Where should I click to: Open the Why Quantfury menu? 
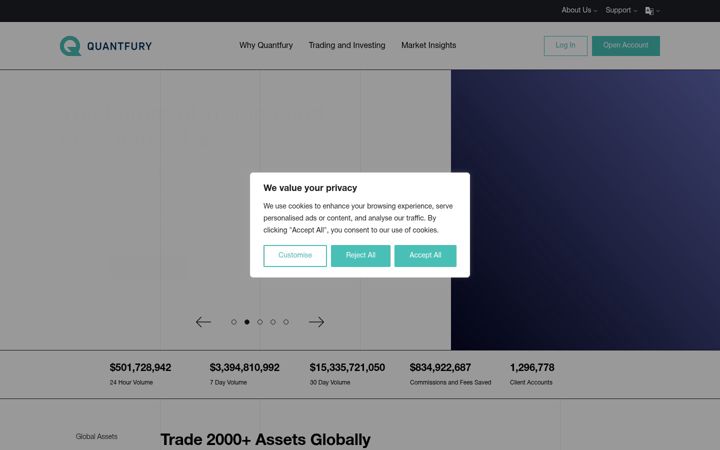[266, 45]
